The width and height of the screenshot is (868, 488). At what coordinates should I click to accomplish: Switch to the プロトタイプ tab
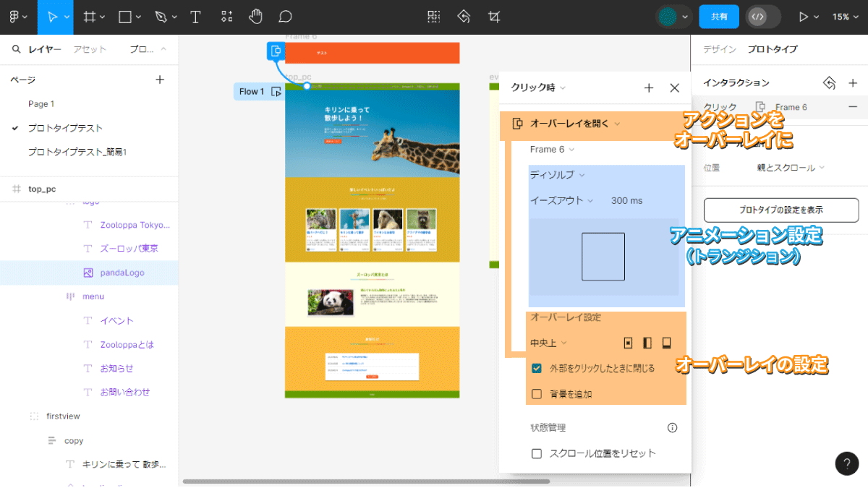(772, 49)
